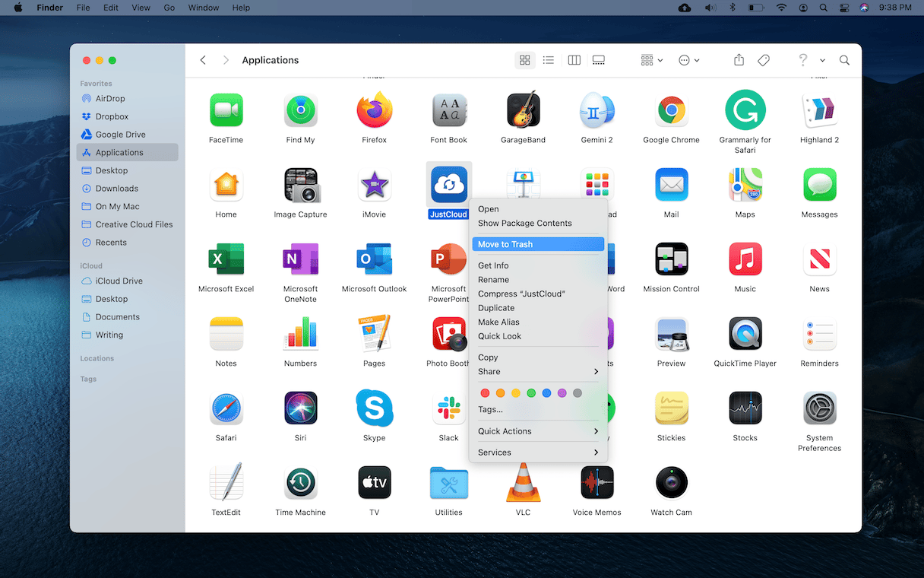This screenshot has height=578, width=924.
Task: Click the Time Machine icon
Action: 300,483
